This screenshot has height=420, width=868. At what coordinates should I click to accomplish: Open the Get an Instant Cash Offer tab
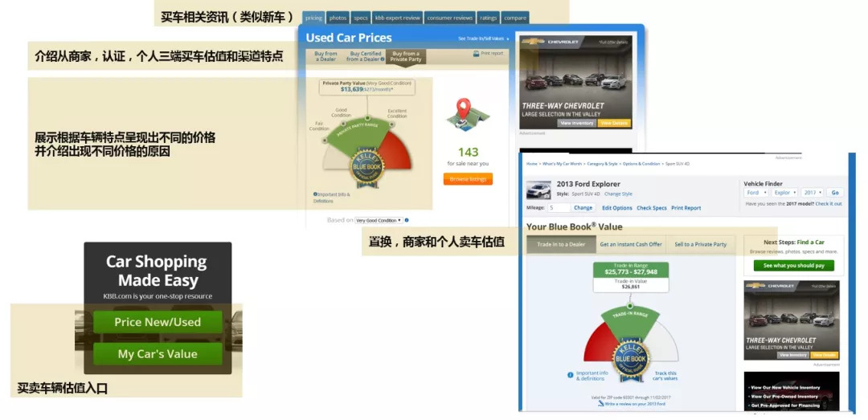[631, 244]
